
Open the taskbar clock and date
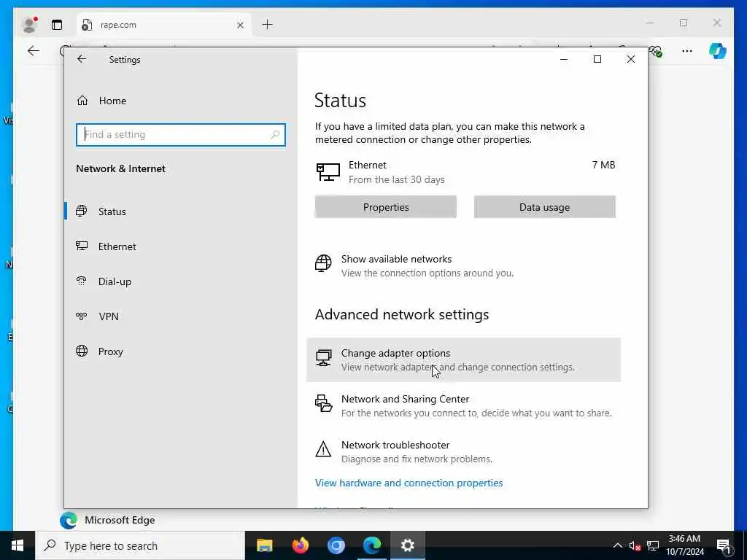[x=684, y=545]
